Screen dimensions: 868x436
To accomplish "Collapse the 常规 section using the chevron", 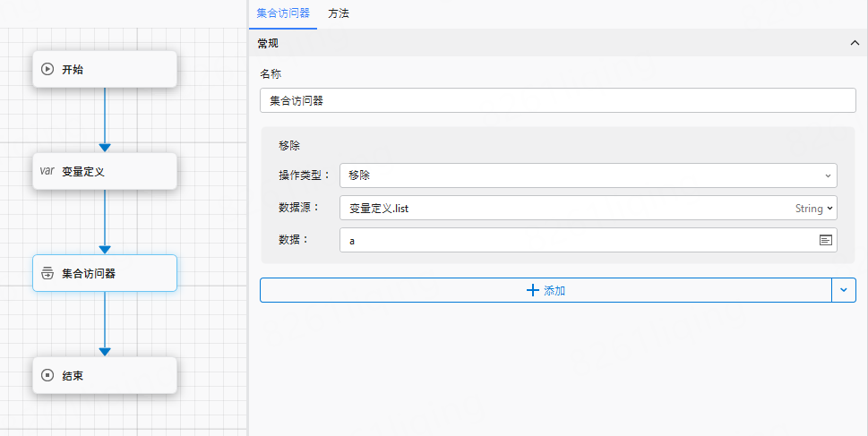I will click(x=854, y=43).
